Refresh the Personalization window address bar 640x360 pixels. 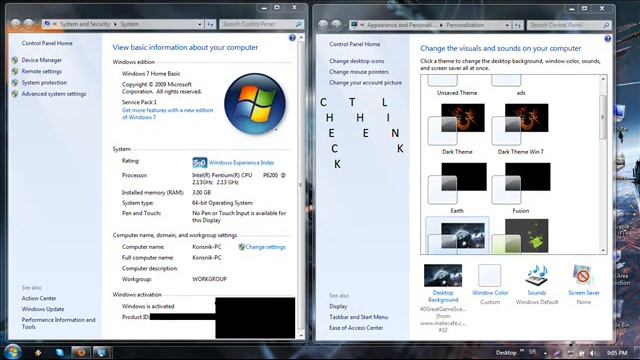518,25
